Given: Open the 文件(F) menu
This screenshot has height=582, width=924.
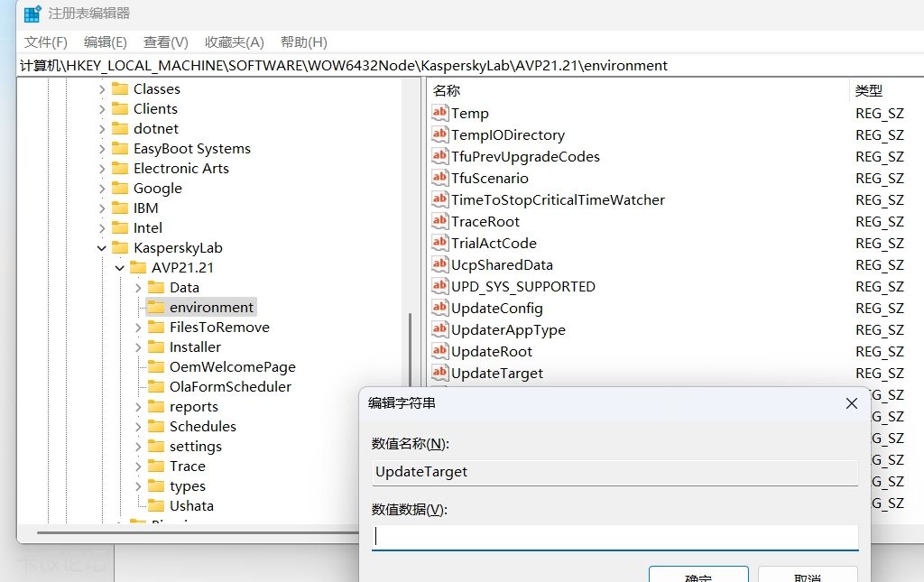Looking at the screenshot, I should click(46, 42).
